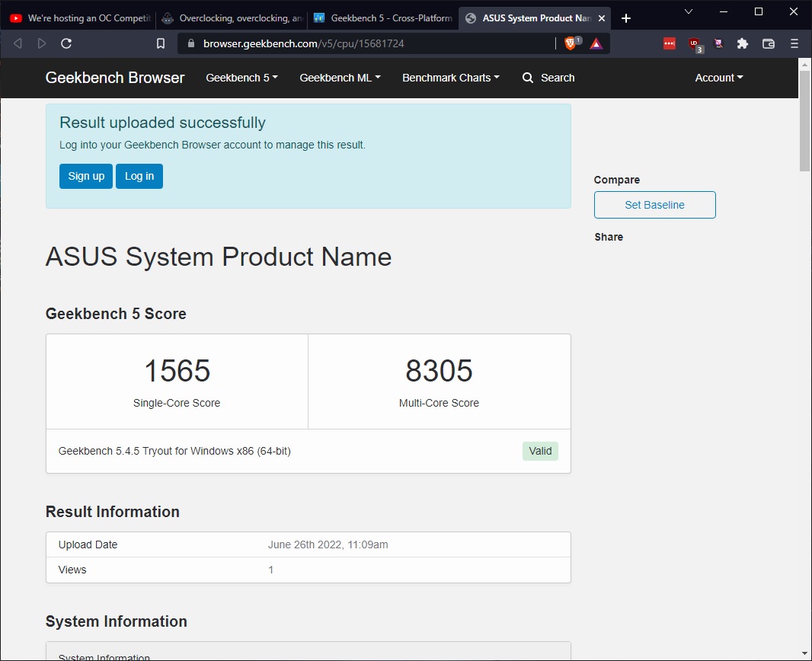Go forward using the browser forward arrow

coord(42,43)
